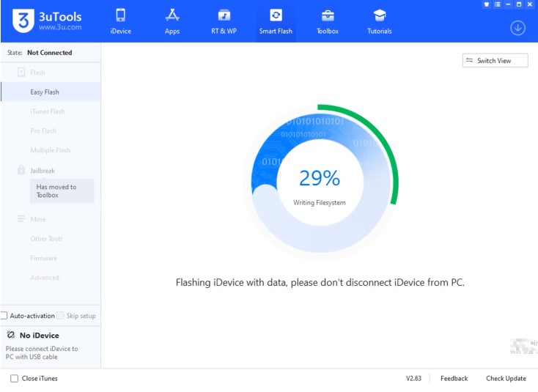
Task: Check the Close iTunes checkbox
Action: (14, 378)
